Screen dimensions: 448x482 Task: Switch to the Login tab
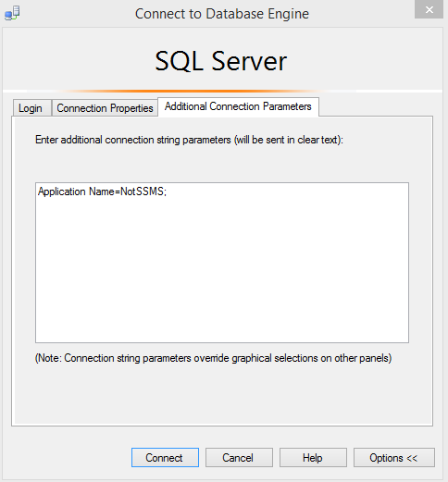click(x=31, y=108)
